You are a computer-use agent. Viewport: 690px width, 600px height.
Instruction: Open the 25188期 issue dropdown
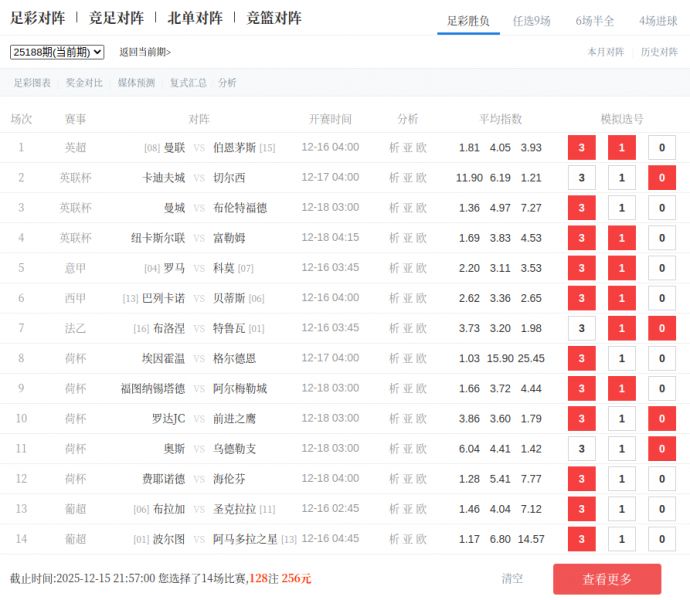pyautogui.click(x=57, y=52)
